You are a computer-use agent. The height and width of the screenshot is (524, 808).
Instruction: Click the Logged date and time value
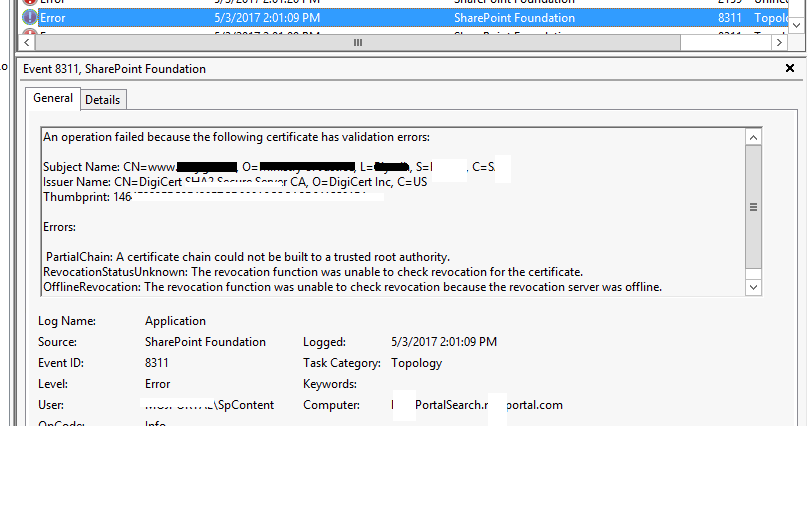(x=444, y=342)
